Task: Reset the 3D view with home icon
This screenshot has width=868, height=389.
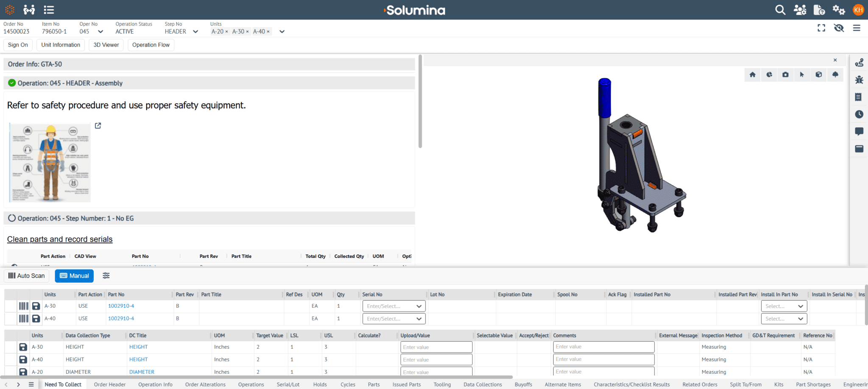Action: click(752, 74)
